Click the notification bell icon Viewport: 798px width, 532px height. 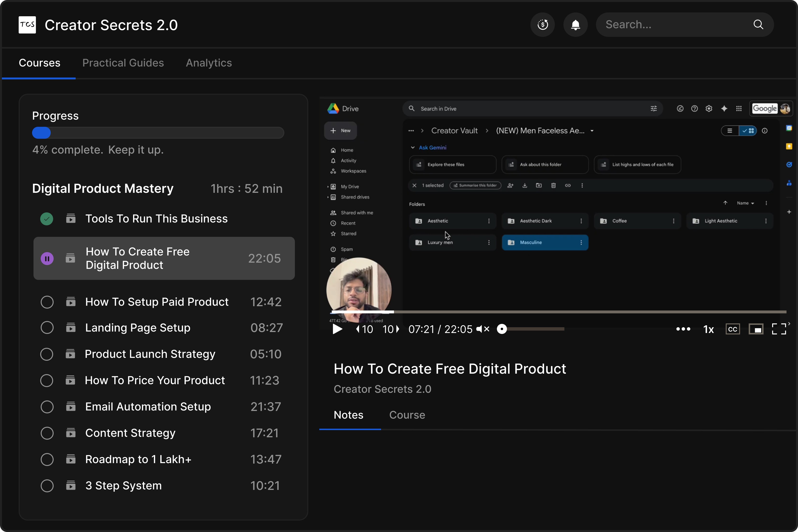(575, 25)
